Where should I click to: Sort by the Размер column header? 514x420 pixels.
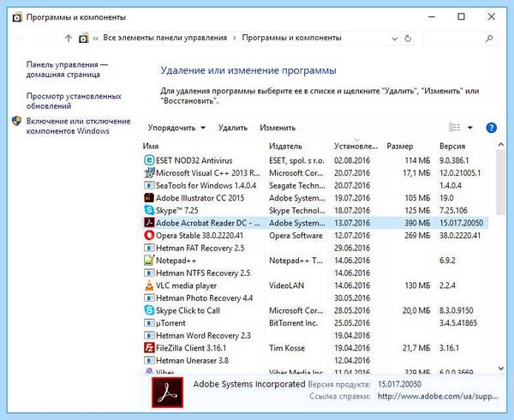tap(400, 147)
